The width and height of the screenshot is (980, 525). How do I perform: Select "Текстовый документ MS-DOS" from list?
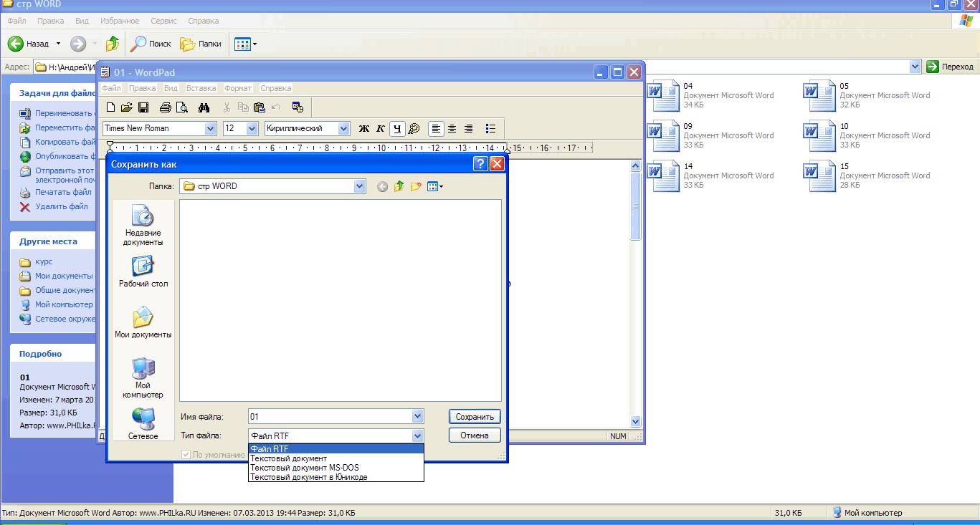tap(305, 468)
